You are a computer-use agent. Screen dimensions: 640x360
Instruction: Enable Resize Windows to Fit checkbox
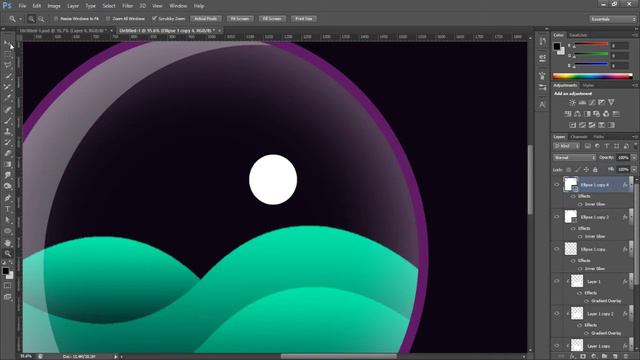click(x=56, y=19)
